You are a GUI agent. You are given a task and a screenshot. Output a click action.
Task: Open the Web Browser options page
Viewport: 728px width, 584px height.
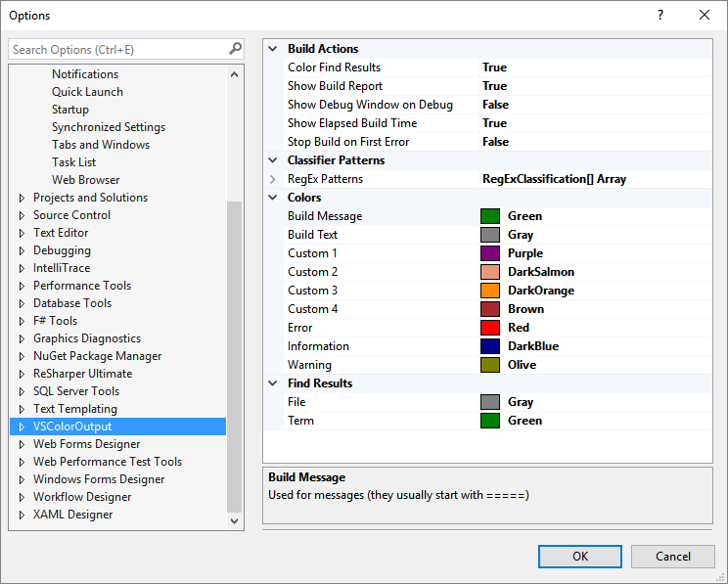(x=86, y=180)
